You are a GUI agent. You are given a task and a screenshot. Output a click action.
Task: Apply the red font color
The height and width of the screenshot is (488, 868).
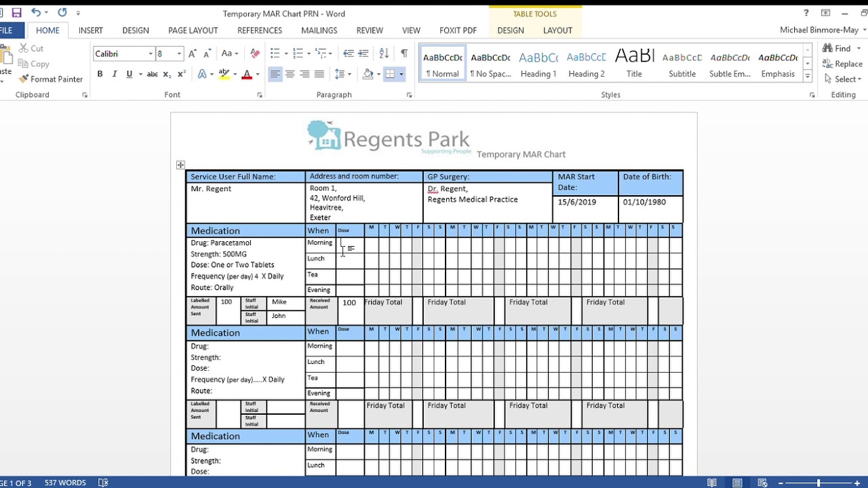[247, 74]
